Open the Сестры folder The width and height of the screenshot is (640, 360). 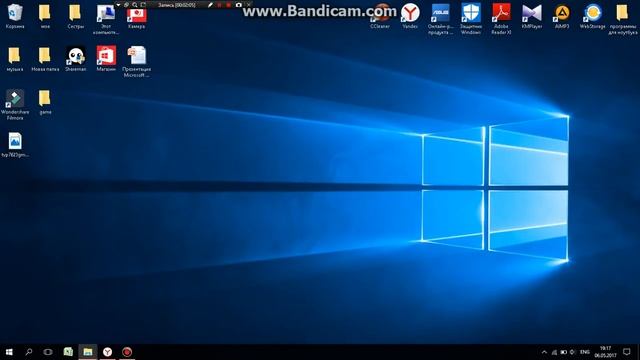coord(76,16)
